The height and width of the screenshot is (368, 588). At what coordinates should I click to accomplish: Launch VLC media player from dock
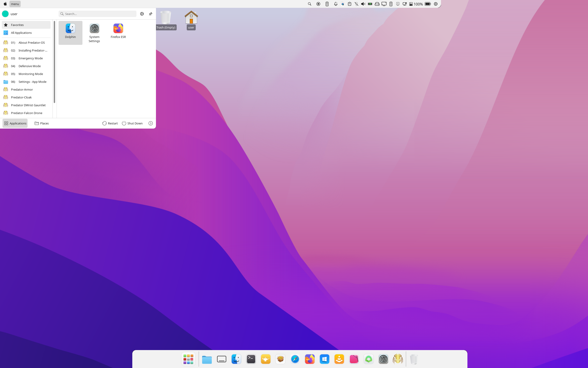coord(339,359)
